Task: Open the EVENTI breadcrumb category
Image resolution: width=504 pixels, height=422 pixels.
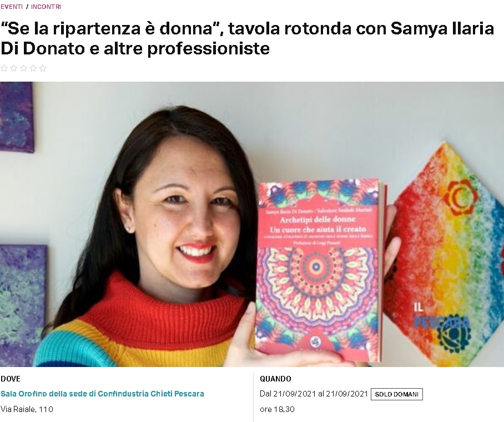Action: pos(12,7)
